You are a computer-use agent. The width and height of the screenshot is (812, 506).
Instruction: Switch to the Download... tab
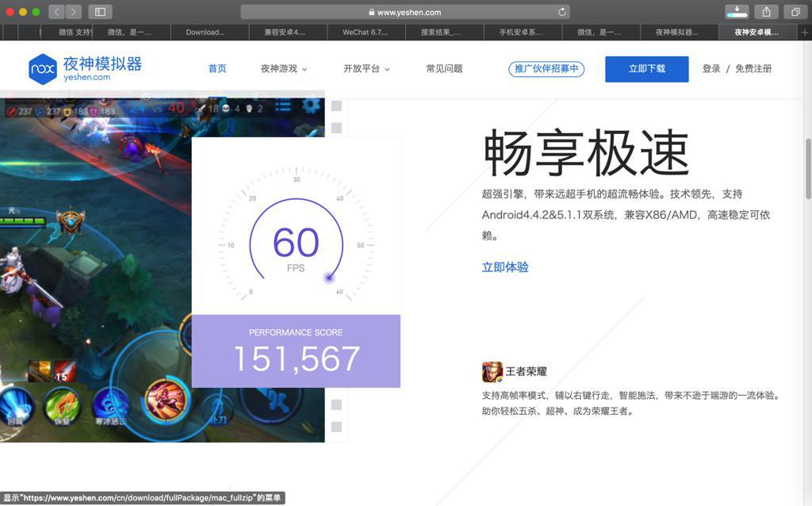click(205, 32)
